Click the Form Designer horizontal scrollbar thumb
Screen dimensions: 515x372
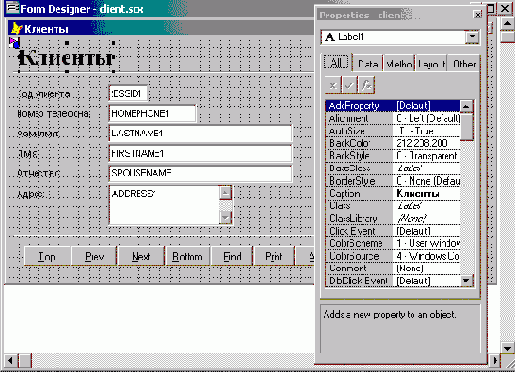tap(24, 360)
